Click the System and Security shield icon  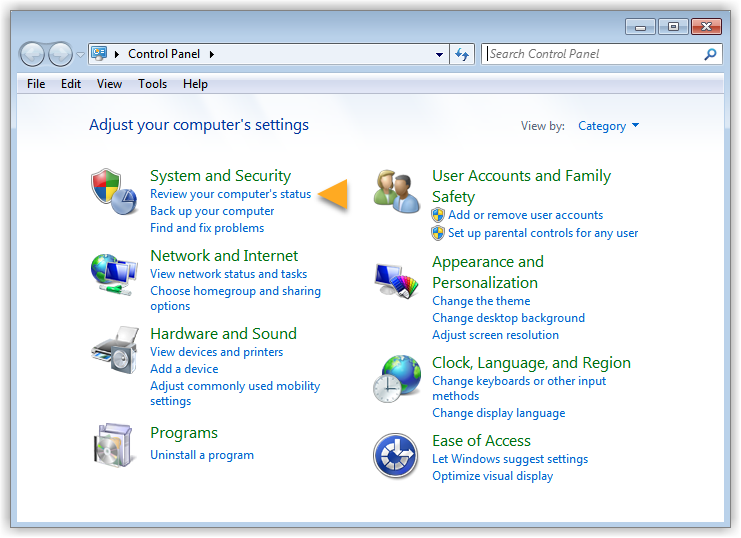113,189
